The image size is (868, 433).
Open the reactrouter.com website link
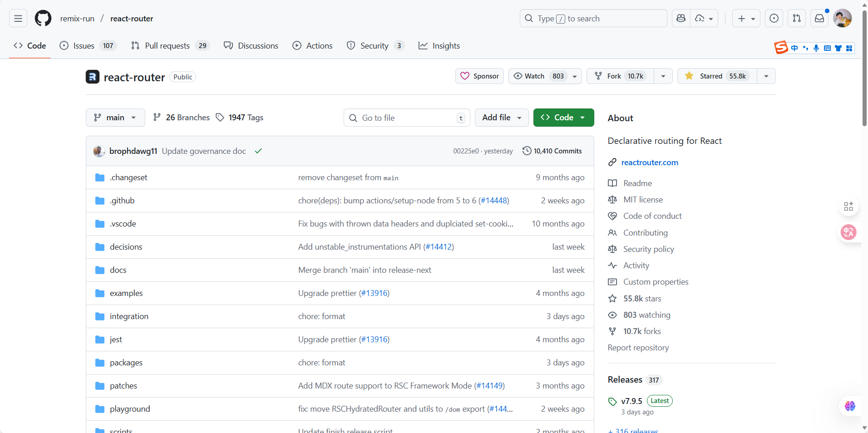(x=650, y=162)
